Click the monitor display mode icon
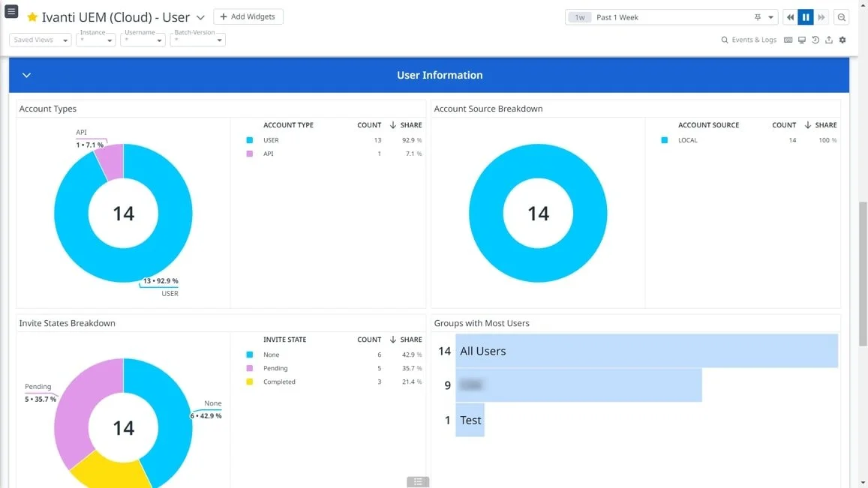This screenshot has height=488, width=868. pos(801,40)
